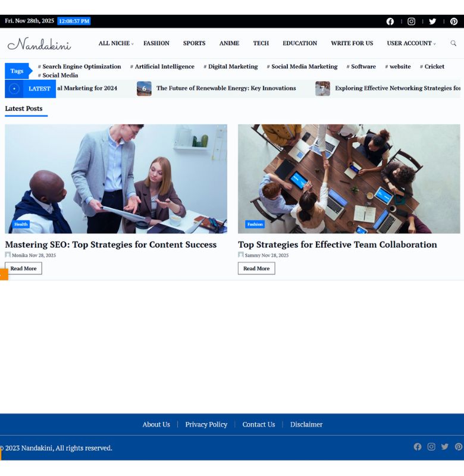Image resolution: width=464 pixels, height=476 pixels.
Task: Select the Search Engine Optimization tag
Action: click(79, 67)
